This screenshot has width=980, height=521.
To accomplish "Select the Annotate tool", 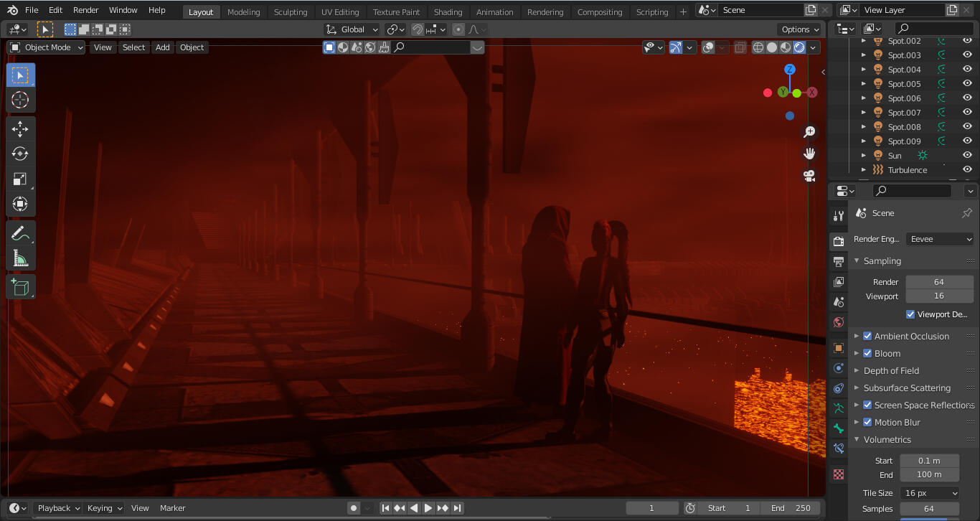I will 20,233.
